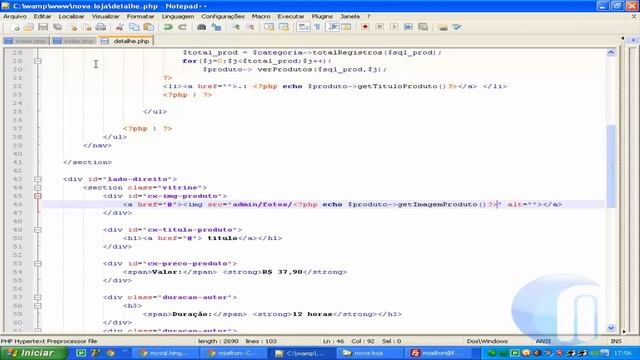Image resolution: width=640 pixels, height=360 pixels.
Task: Click the Close document toolbar icon
Action: (73, 27)
